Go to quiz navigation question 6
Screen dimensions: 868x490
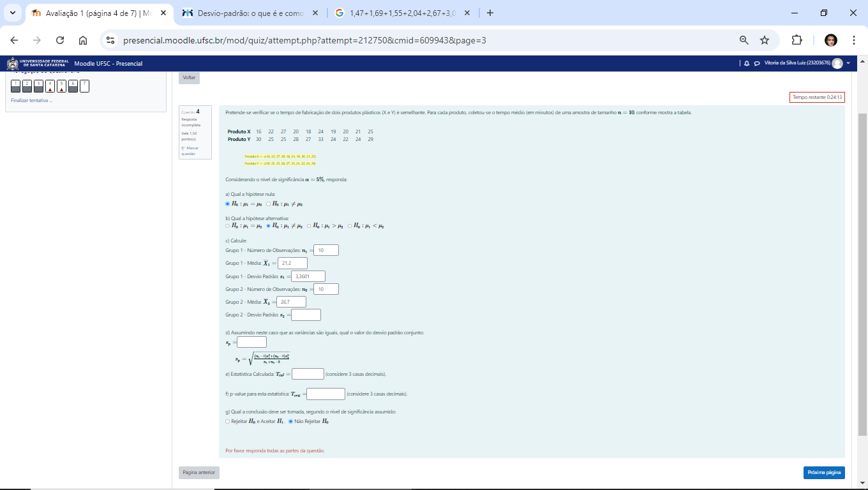coord(73,86)
